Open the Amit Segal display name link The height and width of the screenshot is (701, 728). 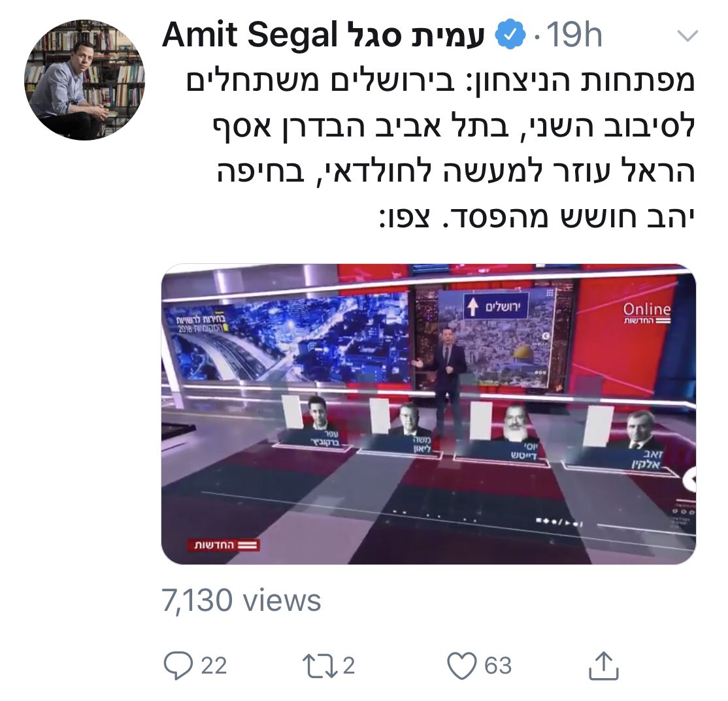(x=323, y=35)
